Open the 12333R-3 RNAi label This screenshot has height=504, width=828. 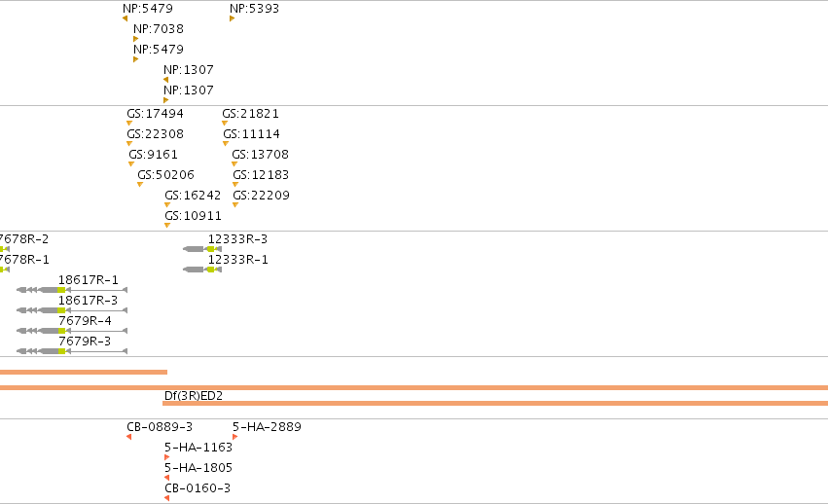[x=237, y=239]
